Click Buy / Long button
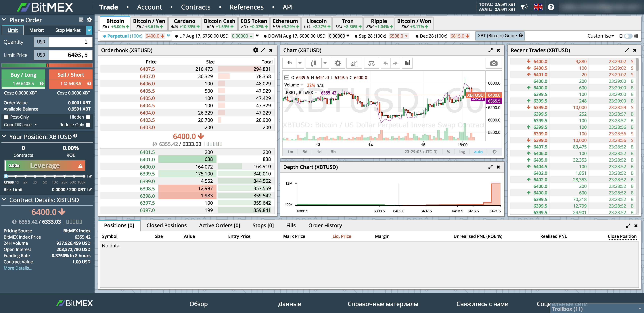This screenshot has height=313, width=644. click(x=23, y=79)
